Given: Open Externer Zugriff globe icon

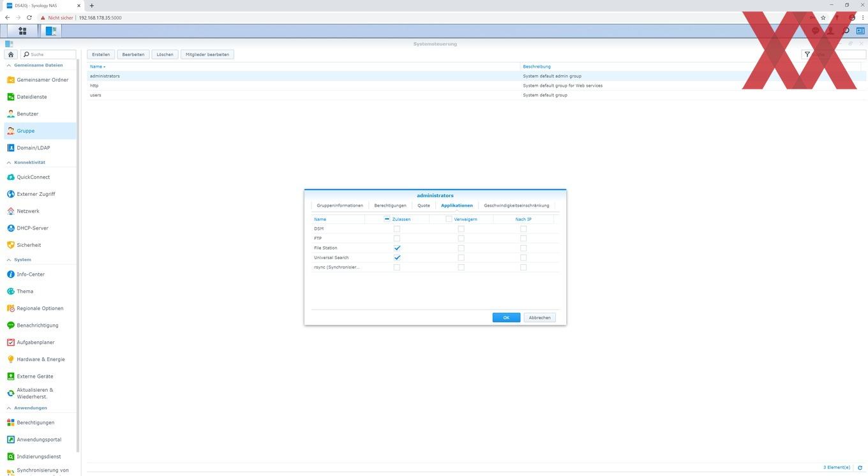Looking at the screenshot, I should pos(11,194).
